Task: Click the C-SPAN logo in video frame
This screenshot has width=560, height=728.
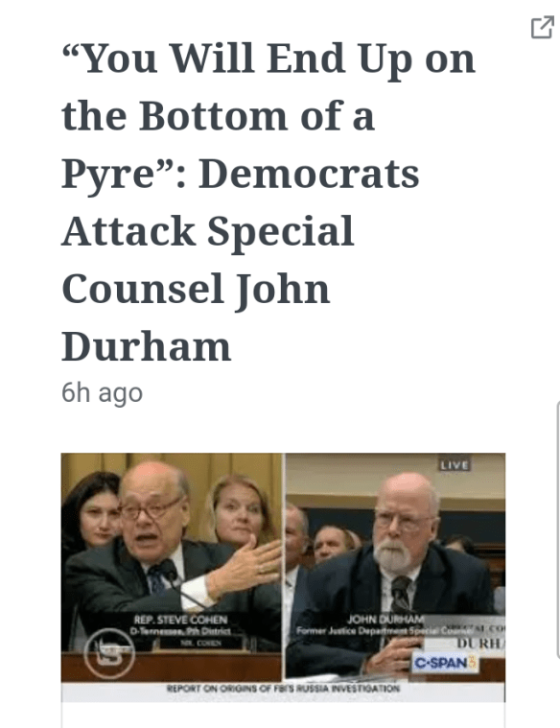Action: pyautogui.click(x=444, y=663)
